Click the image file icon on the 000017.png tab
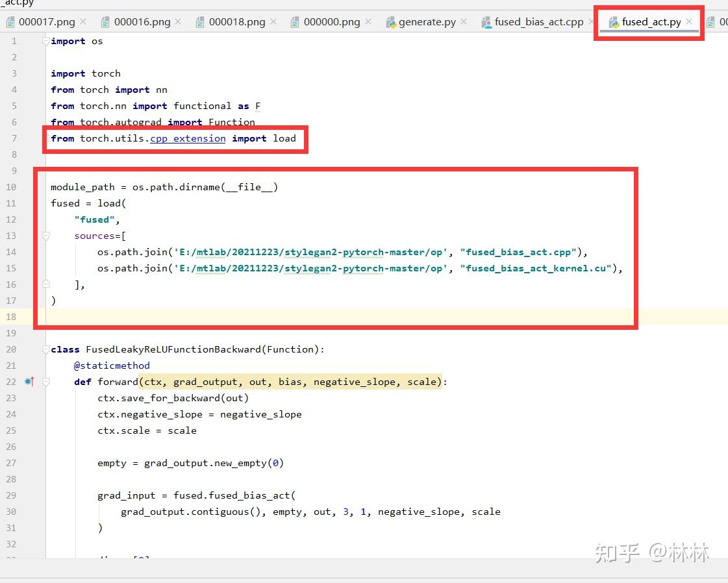 point(10,21)
